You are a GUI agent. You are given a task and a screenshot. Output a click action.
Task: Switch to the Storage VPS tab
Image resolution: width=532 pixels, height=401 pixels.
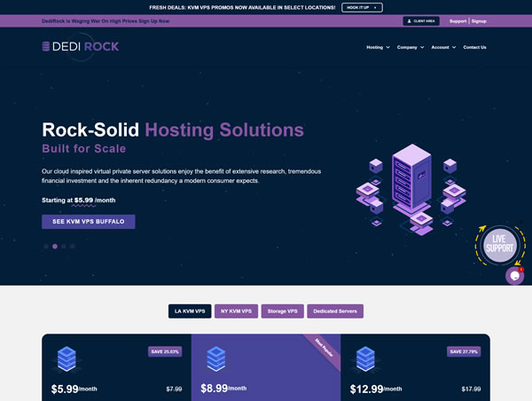click(282, 311)
